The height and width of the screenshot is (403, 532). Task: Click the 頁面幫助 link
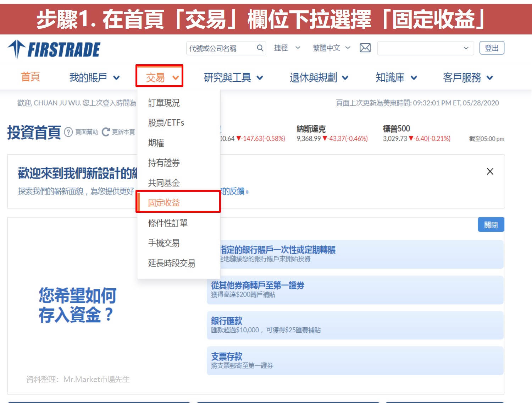click(x=87, y=132)
